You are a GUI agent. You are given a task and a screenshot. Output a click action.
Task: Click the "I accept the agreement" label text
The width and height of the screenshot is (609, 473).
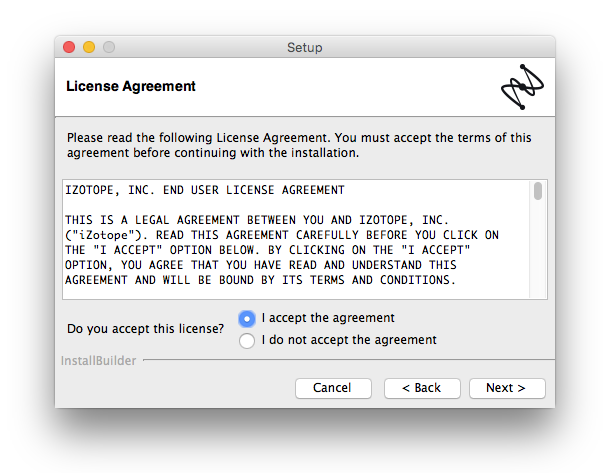tap(328, 318)
